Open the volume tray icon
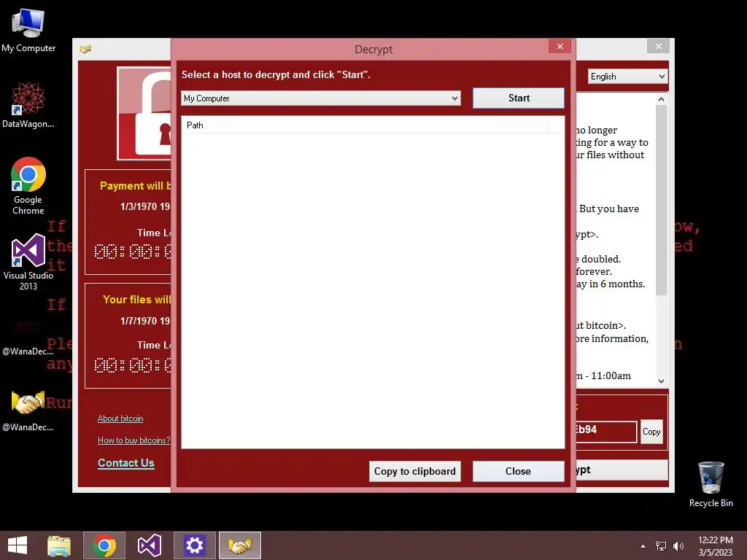This screenshot has height=560, width=747. coord(678,546)
